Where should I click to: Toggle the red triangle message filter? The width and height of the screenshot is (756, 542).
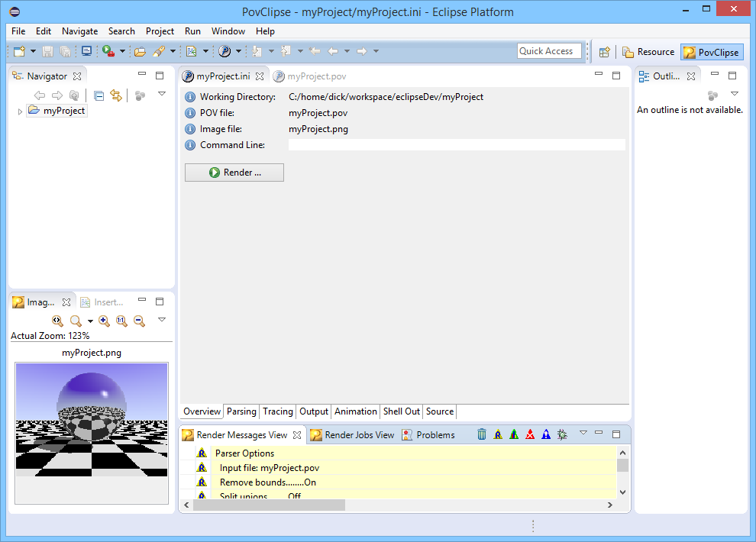(x=530, y=434)
